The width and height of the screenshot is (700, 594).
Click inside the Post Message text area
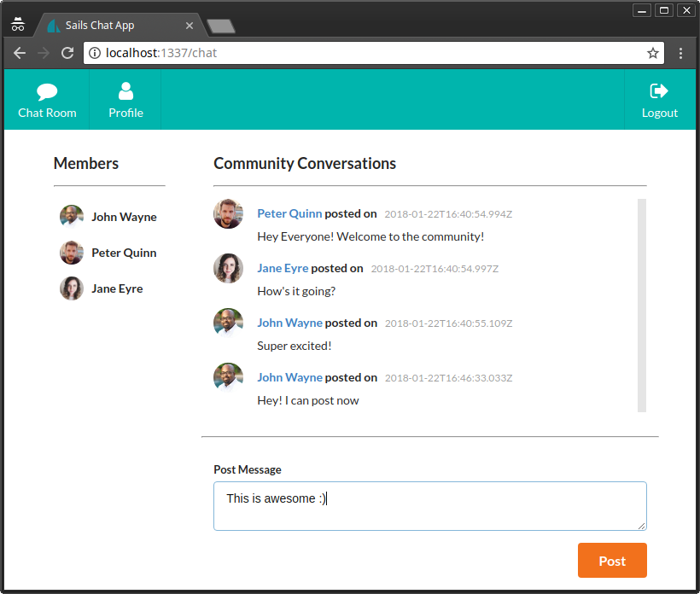click(x=430, y=505)
